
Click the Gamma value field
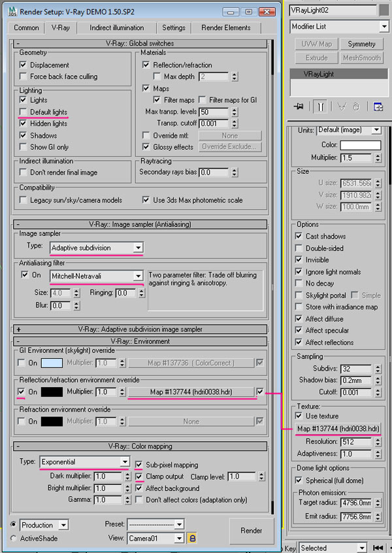click(108, 500)
